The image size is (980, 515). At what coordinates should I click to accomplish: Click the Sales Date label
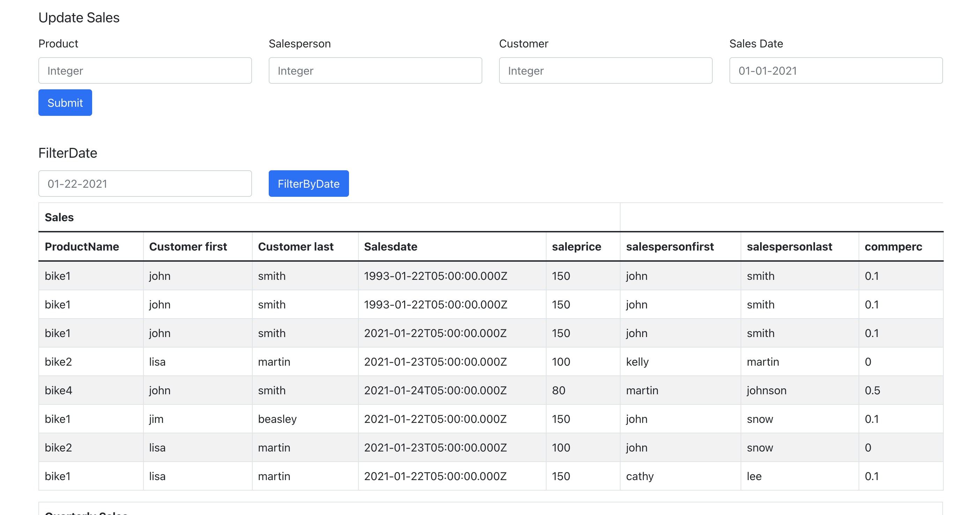pos(756,44)
